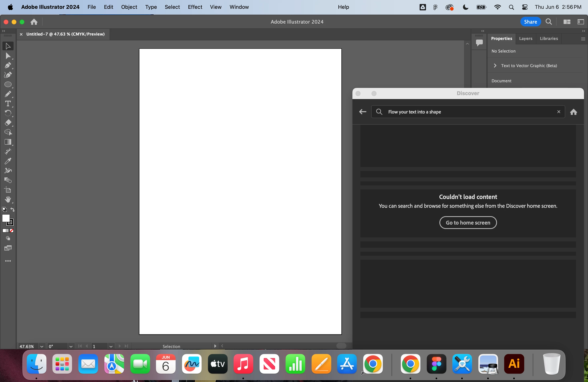Select the Pen tool
The width and height of the screenshot is (588, 382).
pyautogui.click(x=8, y=65)
